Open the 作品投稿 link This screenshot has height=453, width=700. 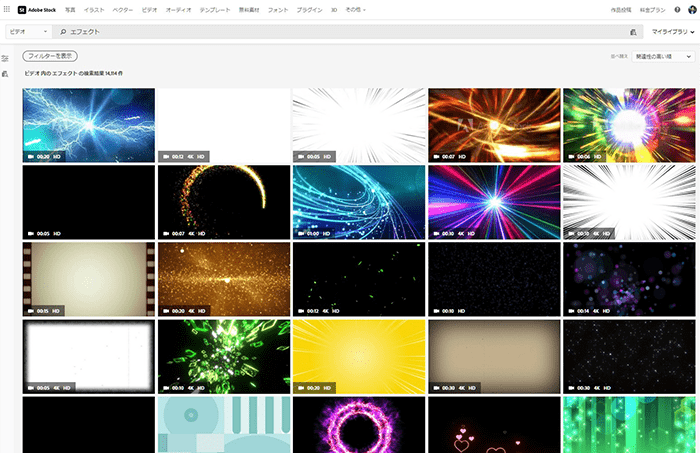(x=621, y=9)
